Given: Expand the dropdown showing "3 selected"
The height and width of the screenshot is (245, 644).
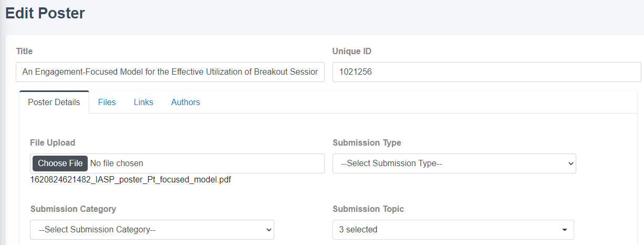Looking at the screenshot, I should 453,230.
